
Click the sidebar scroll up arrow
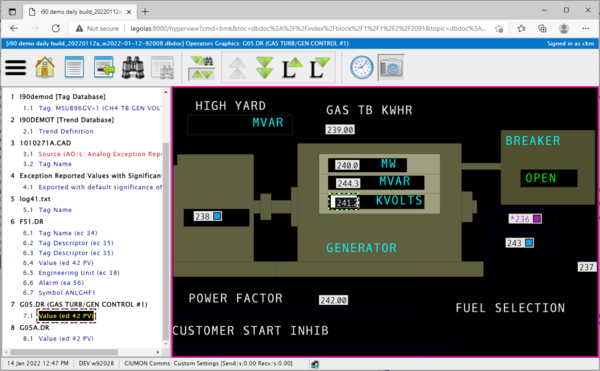pyautogui.click(x=166, y=92)
